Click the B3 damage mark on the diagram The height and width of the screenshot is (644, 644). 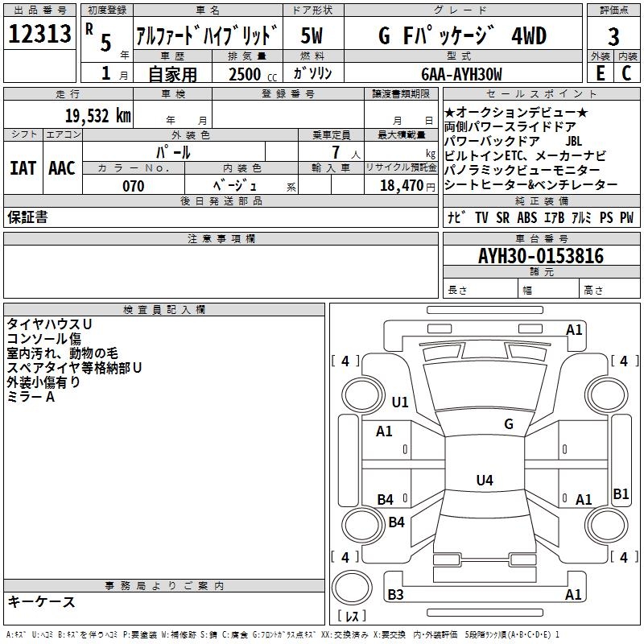(x=395, y=595)
